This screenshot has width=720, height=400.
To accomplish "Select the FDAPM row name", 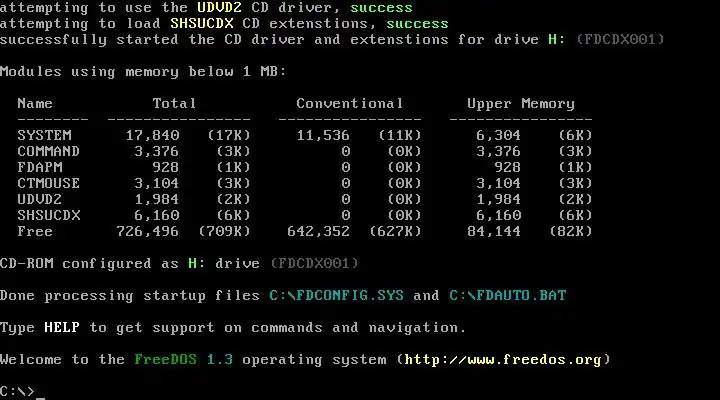I will tap(40, 167).
